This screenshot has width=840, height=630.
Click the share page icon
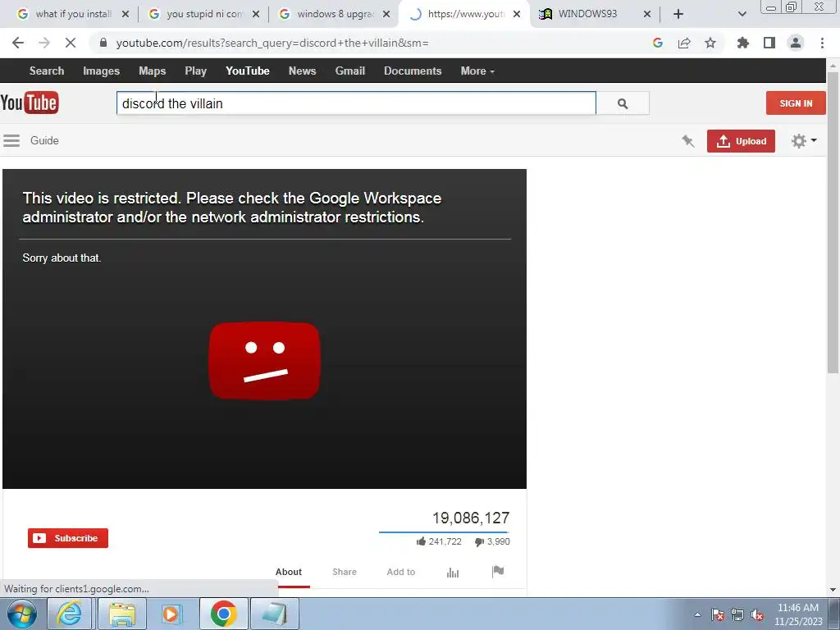[x=684, y=43]
